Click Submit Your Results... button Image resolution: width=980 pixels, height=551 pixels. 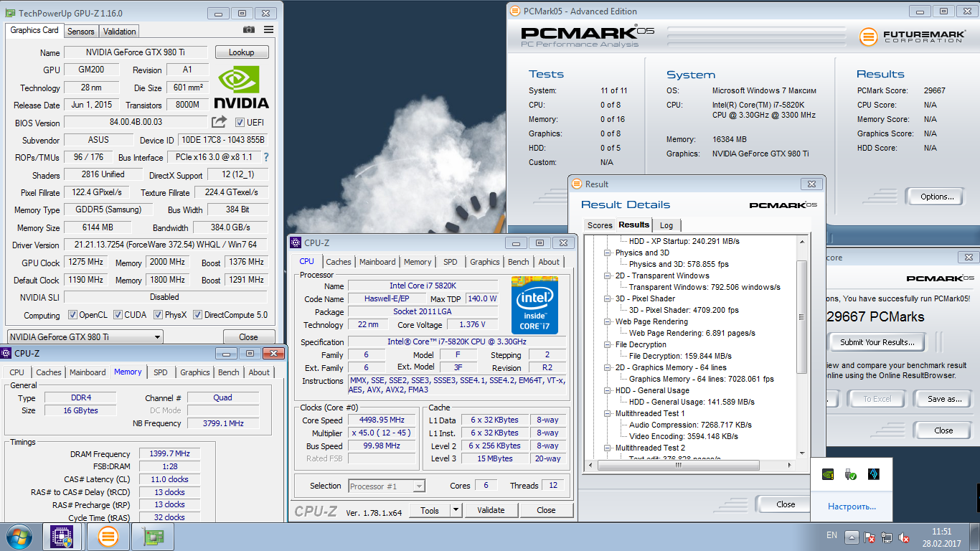(877, 342)
